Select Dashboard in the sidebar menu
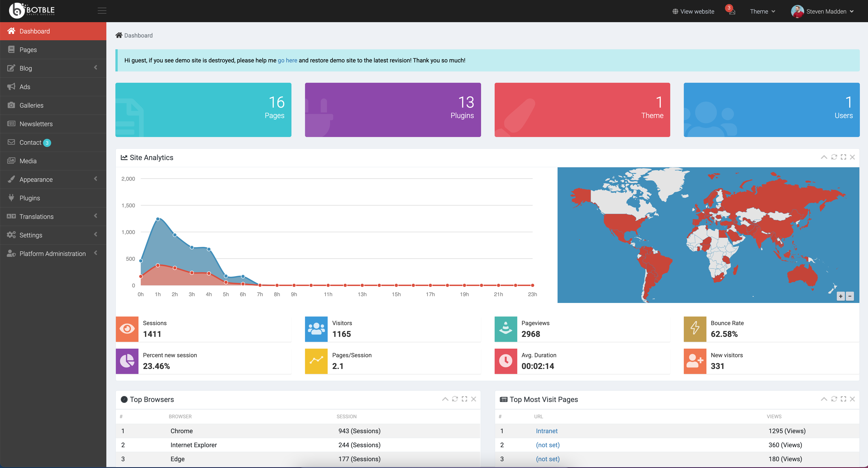868x468 pixels. click(34, 31)
